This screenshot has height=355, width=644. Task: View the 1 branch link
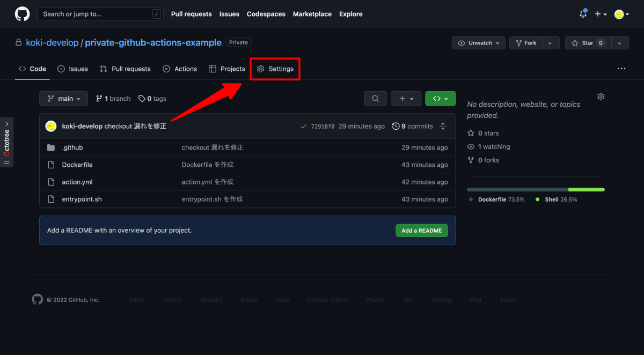pos(113,99)
